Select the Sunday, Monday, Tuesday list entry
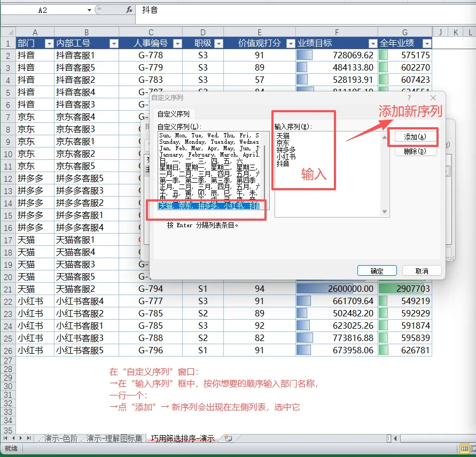The image size is (476, 457). coord(209,142)
